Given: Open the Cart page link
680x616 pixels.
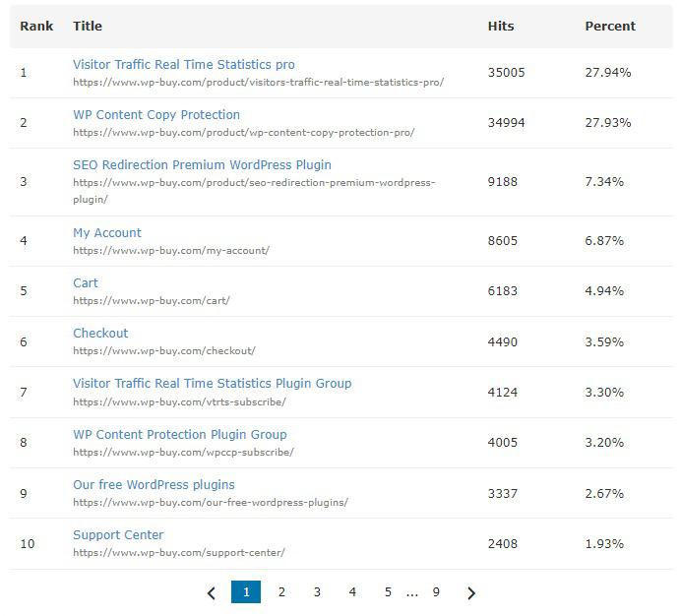Looking at the screenshot, I should click(86, 283).
